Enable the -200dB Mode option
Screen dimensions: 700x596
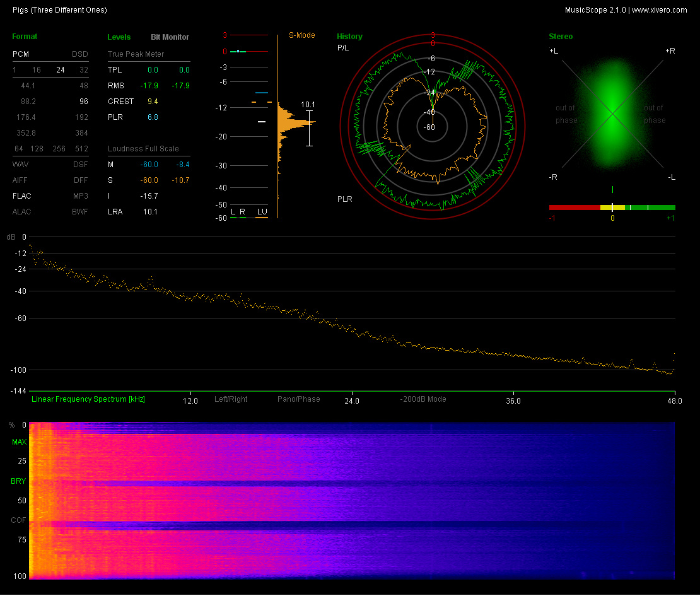423,399
